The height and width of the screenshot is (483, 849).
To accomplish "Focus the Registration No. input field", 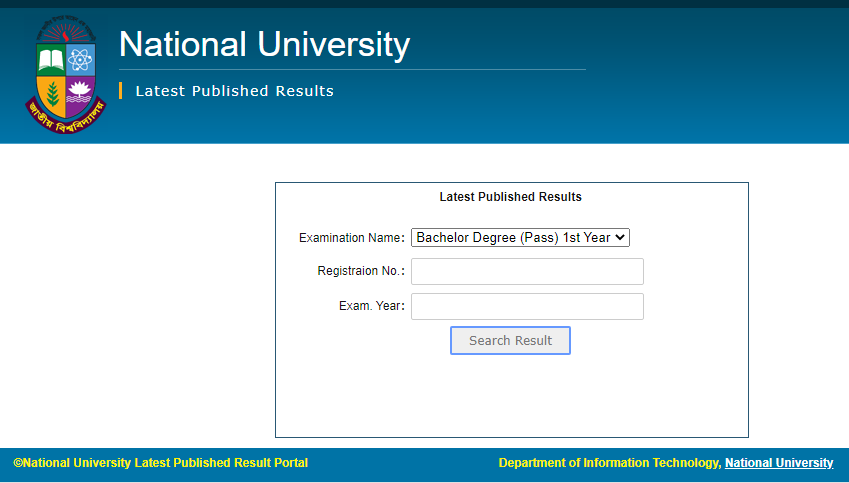I will click(527, 271).
